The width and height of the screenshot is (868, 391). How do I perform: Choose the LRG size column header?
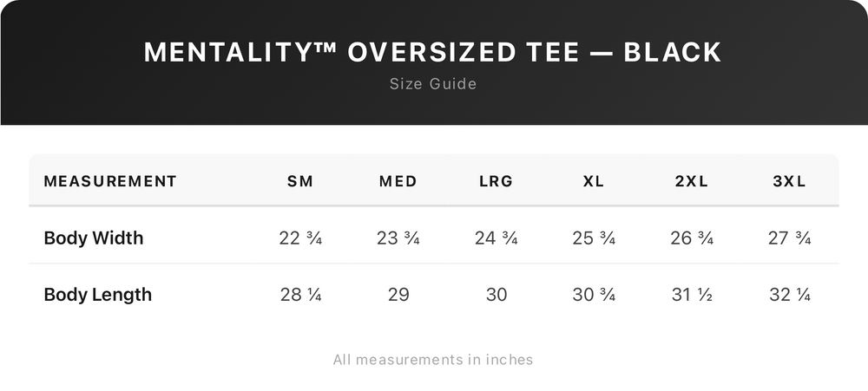[496, 181]
